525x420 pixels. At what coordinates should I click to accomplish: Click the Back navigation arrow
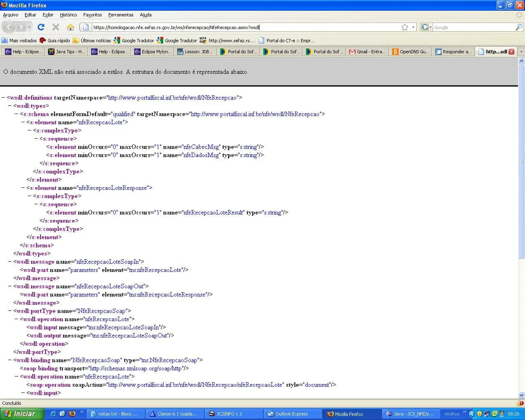click(x=9, y=27)
